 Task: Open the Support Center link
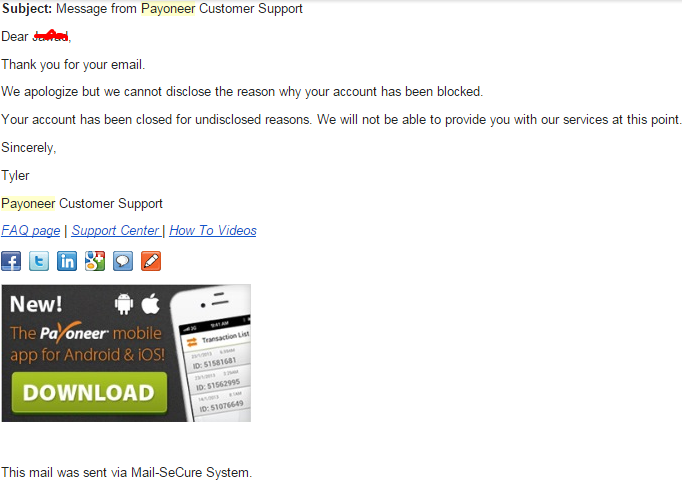(116, 231)
